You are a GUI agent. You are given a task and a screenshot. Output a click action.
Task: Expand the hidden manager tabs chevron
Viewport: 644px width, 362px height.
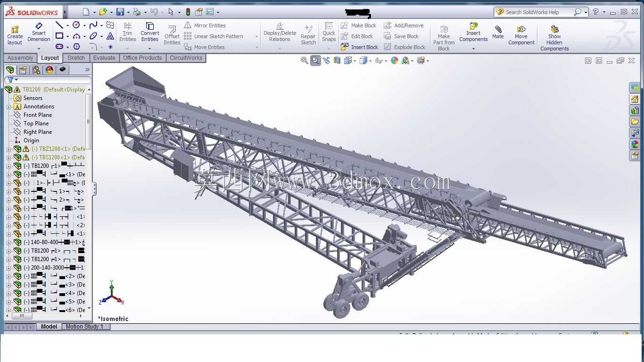point(87,70)
